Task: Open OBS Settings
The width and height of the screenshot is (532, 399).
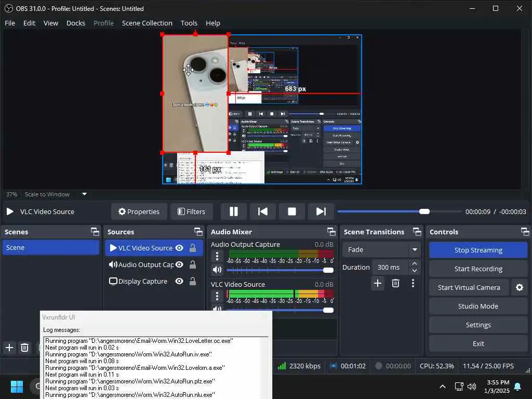Action: pyautogui.click(x=478, y=325)
